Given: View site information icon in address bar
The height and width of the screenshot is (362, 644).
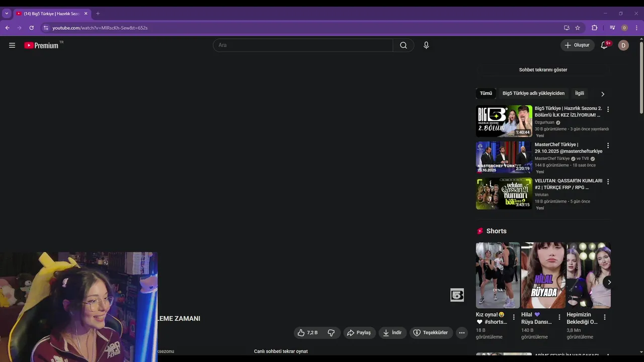Looking at the screenshot, I should pyautogui.click(x=46, y=28).
